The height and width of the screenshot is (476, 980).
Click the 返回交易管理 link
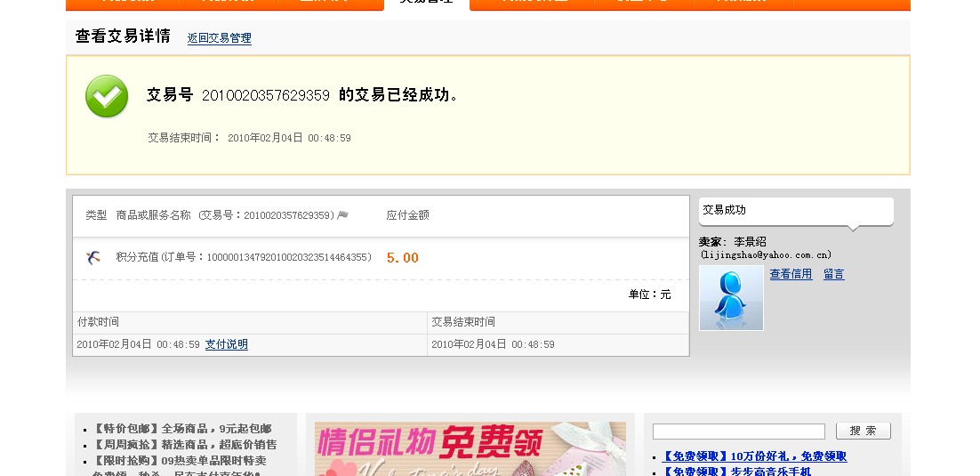point(219,38)
